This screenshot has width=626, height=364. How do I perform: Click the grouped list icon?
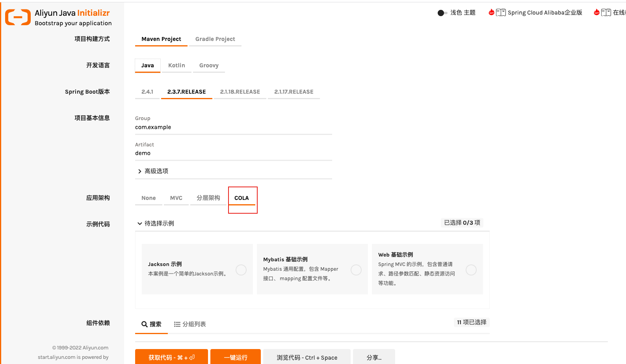[177, 324]
